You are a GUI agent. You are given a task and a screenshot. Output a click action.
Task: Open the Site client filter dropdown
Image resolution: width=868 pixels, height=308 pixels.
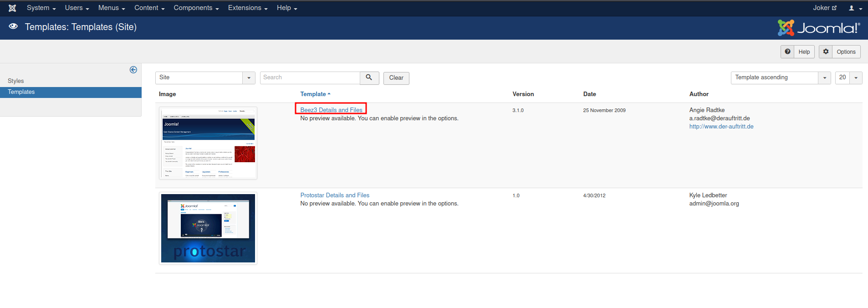click(205, 77)
